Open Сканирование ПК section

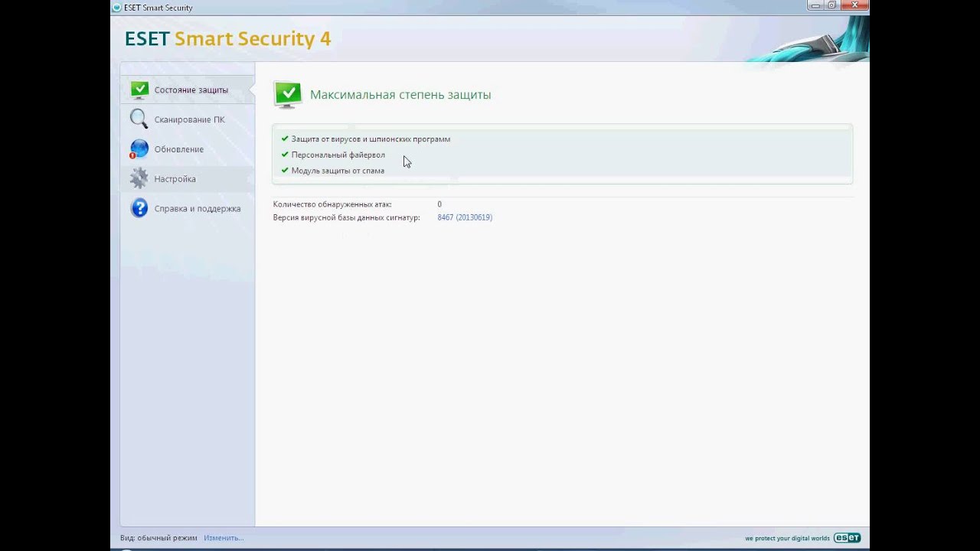coord(188,119)
